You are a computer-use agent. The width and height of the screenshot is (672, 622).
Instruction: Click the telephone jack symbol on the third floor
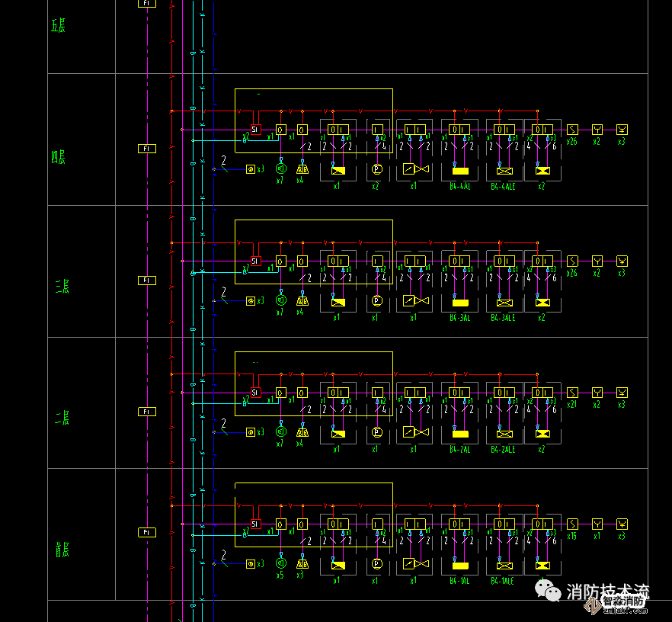[251, 301]
